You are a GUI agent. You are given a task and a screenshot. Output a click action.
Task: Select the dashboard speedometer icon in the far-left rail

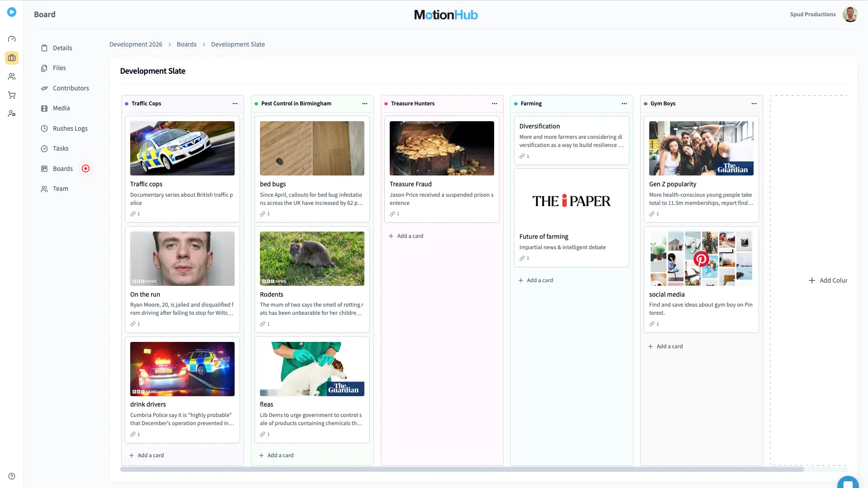point(12,39)
